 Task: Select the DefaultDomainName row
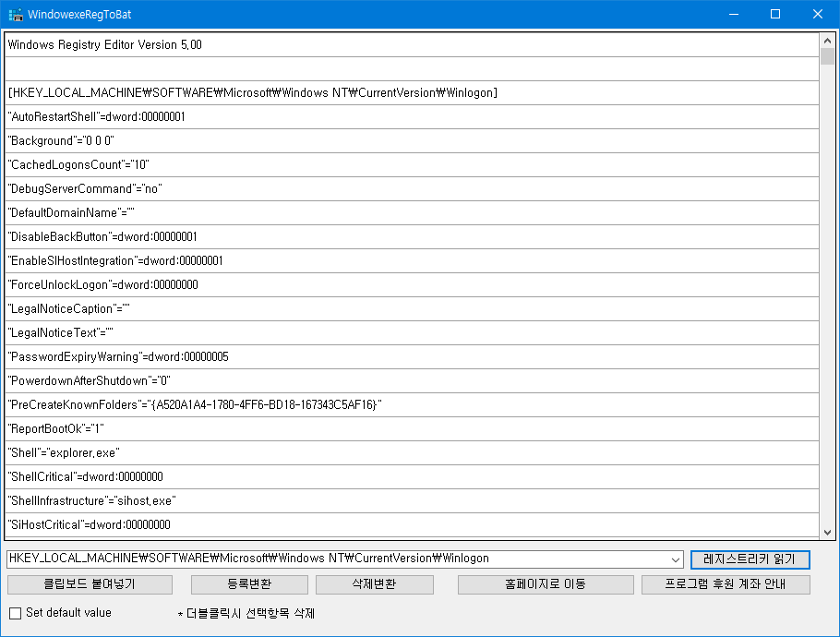pos(412,212)
